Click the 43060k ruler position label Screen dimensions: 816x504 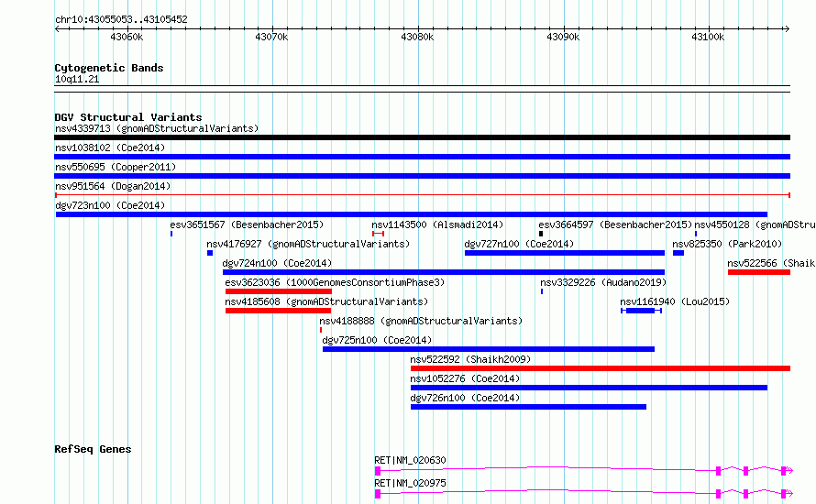[127, 37]
